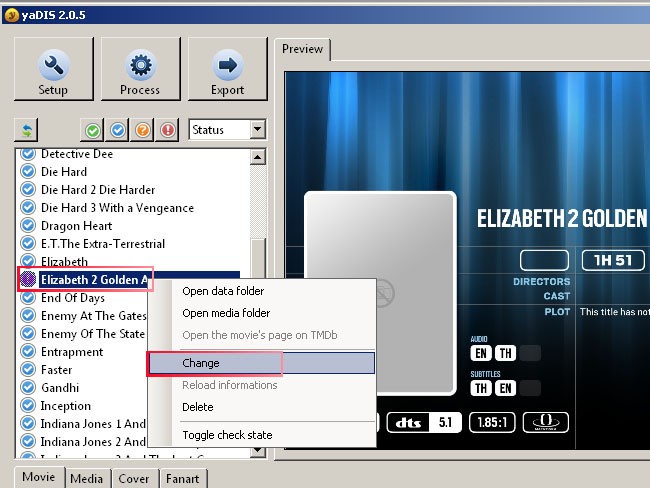Toggle check icon next to Die Hard

tap(28, 171)
